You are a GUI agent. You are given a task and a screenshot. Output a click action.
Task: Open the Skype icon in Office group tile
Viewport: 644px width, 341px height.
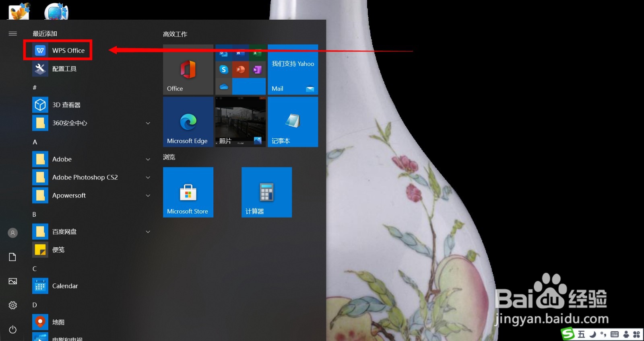[x=224, y=70]
